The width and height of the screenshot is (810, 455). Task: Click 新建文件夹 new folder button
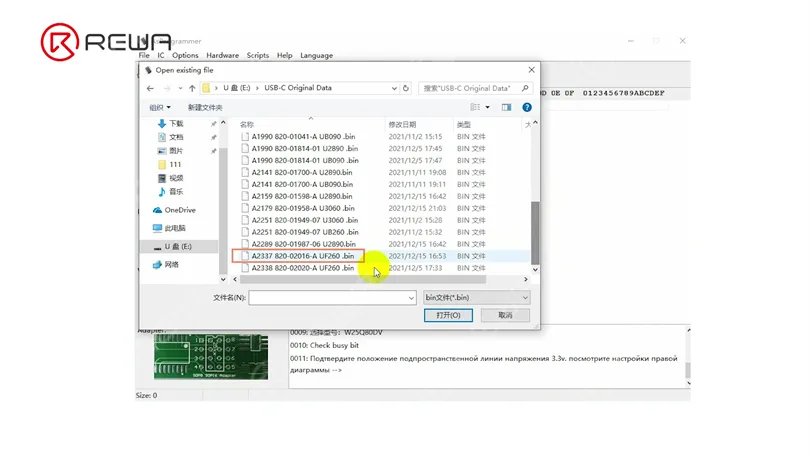(205, 107)
